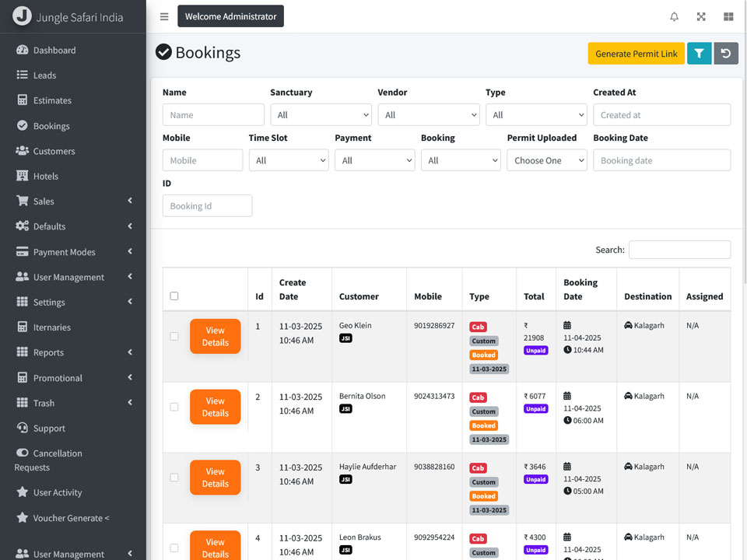
Task: Click the hamburger menu toggle icon
Action: (164, 16)
